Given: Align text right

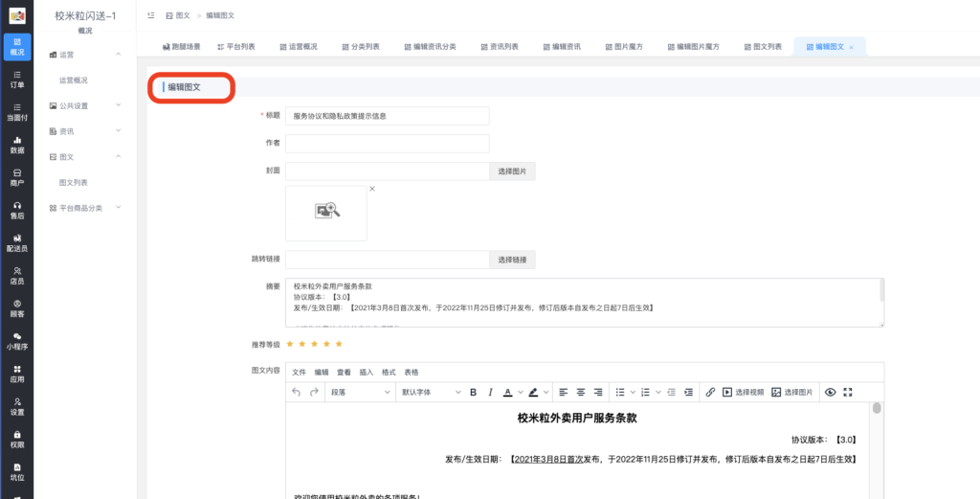Looking at the screenshot, I should tap(598, 392).
